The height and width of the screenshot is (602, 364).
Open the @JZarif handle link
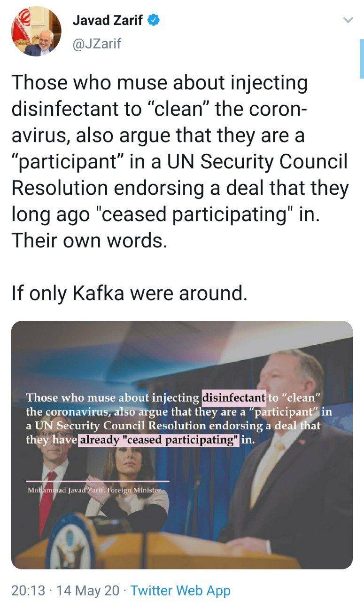point(97,43)
